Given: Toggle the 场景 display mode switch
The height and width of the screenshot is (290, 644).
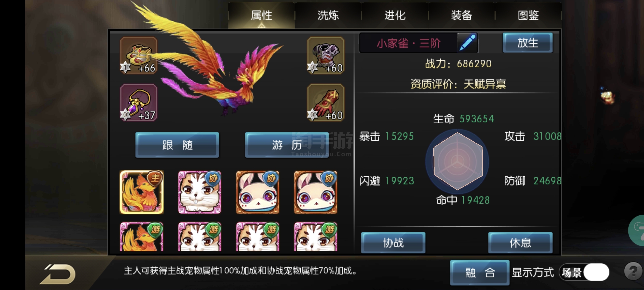Looking at the screenshot, I should point(584,272).
